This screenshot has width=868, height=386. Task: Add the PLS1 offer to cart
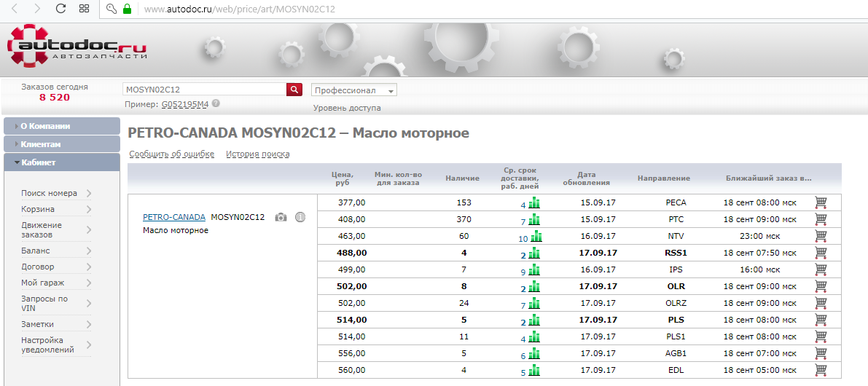[821, 336]
